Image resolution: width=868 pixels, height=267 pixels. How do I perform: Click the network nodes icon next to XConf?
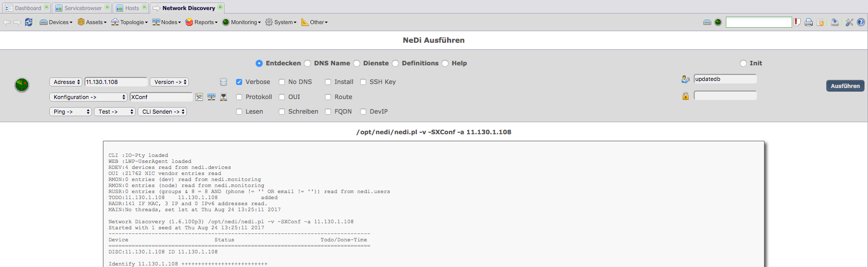pos(211,97)
